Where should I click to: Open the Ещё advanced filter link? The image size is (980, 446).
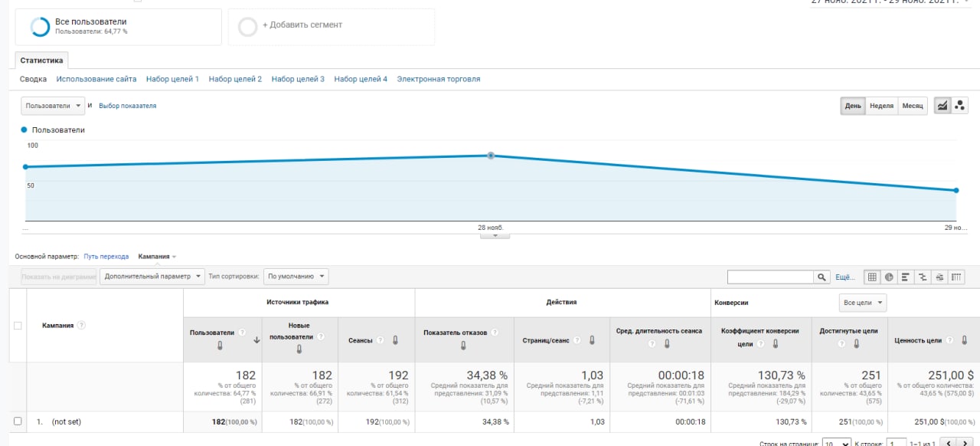(844, 277)
